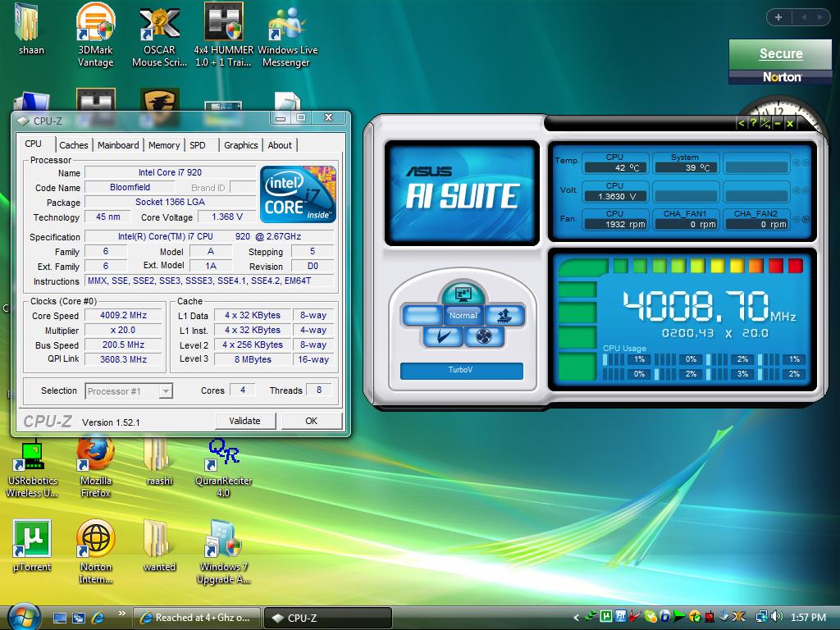This screenshot has height=630, width=840.
Task: Click AI Suite collapse arrow icon
Action: point(741,123)
